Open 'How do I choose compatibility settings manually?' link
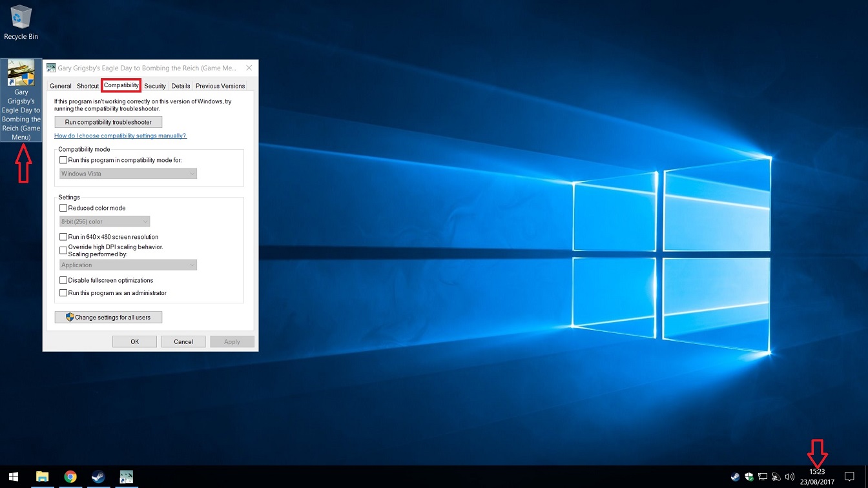This screenshot has width=868, height=488. point(120,136)
